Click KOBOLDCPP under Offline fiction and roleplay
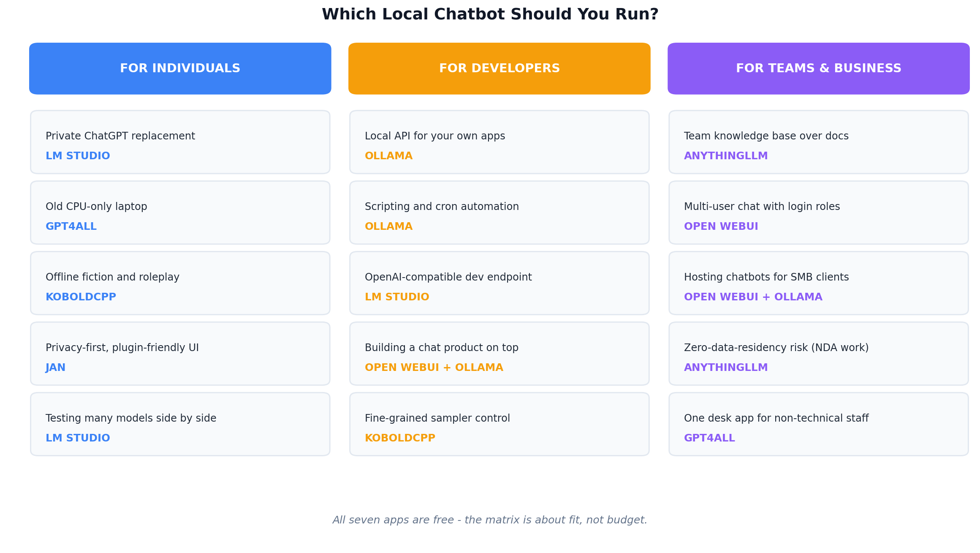This screenshot has height=553, width=980. tap(81, 297)
